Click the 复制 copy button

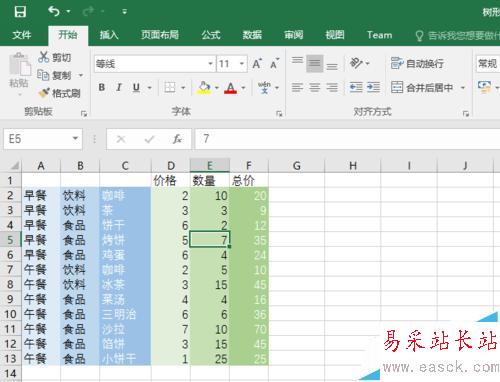coord(54,75)
